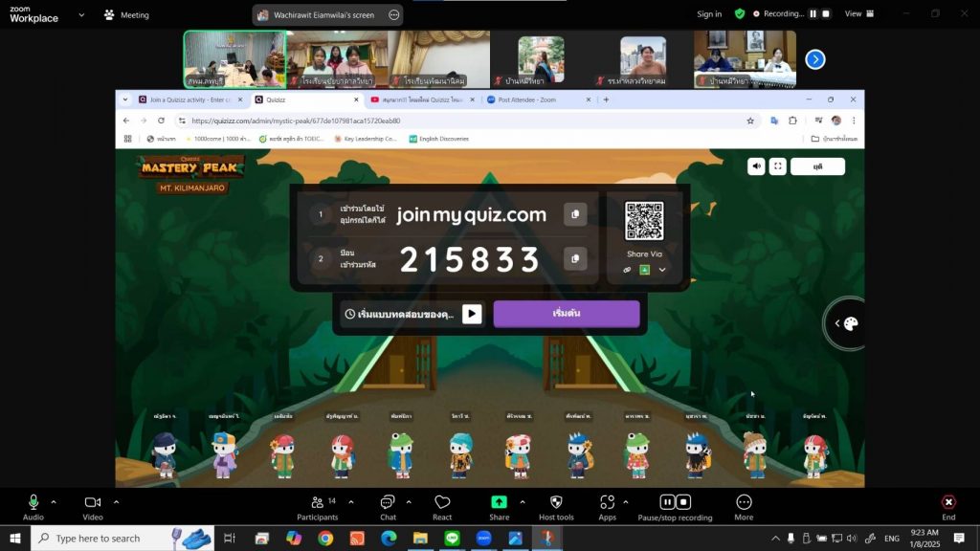Expand Zoom video options arrow
980x551 pixels.
(116, 501)
